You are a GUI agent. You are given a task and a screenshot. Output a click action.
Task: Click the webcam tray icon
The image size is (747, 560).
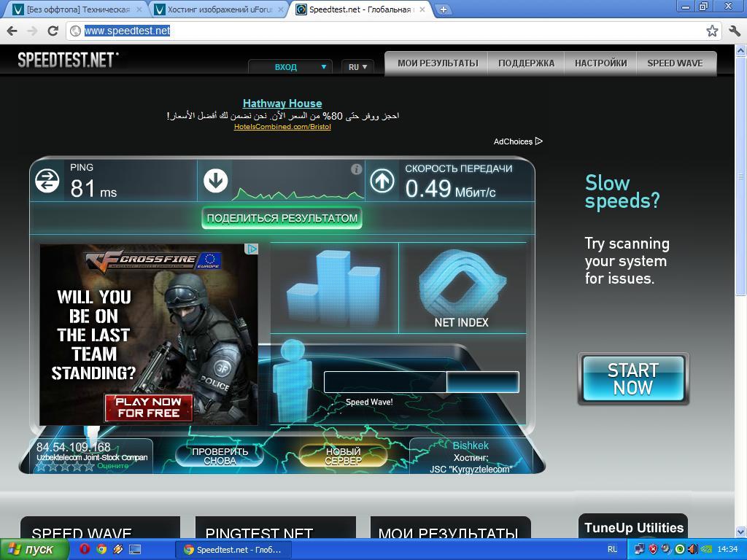pyautogui.click(x=666, y=550)
